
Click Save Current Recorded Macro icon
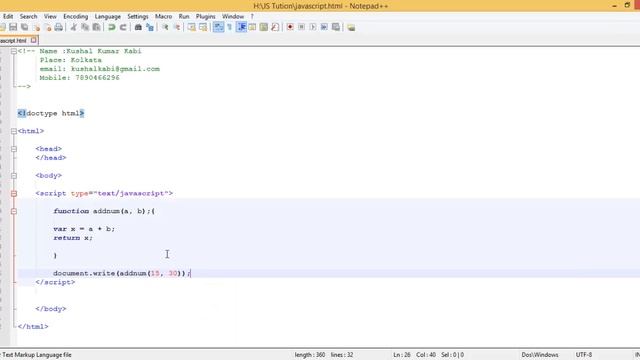point(336,27)
